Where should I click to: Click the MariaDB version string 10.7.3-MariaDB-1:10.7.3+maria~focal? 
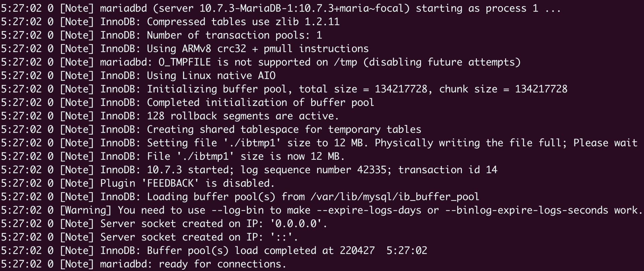click(x=305, y=8)
